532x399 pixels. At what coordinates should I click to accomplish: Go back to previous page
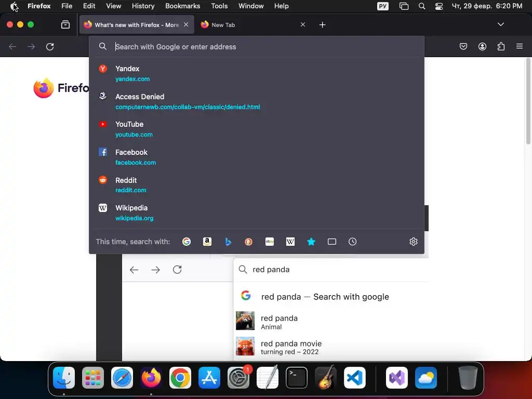pos(12,46)
